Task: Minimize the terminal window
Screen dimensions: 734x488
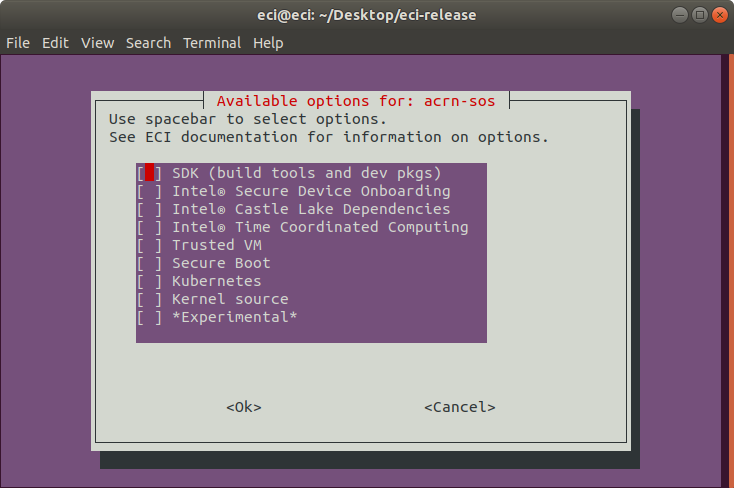Action: (x=679, y=15)
